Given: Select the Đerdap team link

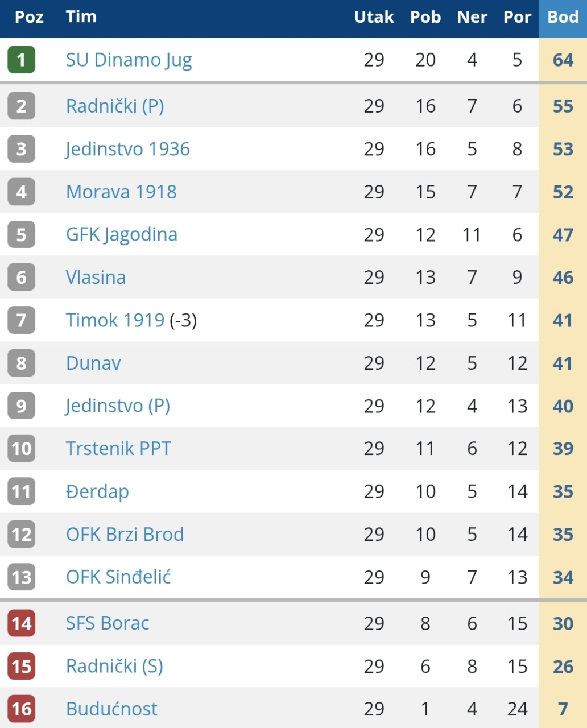Looking at the screenshot, I should pyautogui.click(x=97, y=491).
